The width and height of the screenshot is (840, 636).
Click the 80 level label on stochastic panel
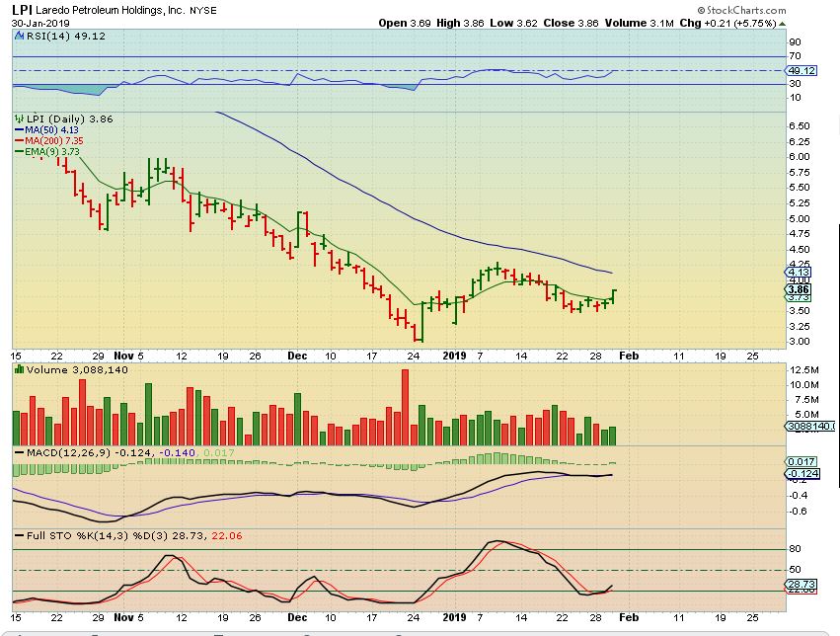click(x=795, y=549)
